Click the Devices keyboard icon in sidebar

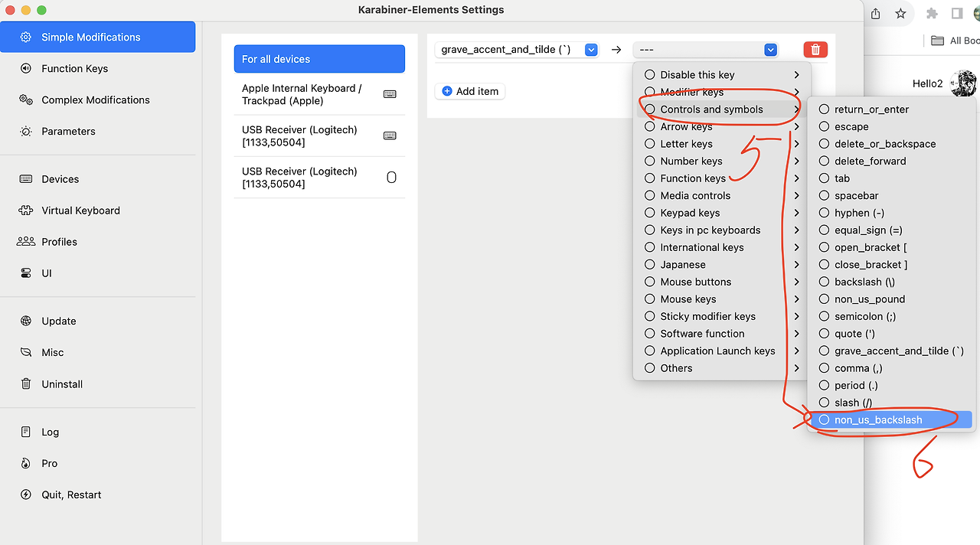coord(26,179)
